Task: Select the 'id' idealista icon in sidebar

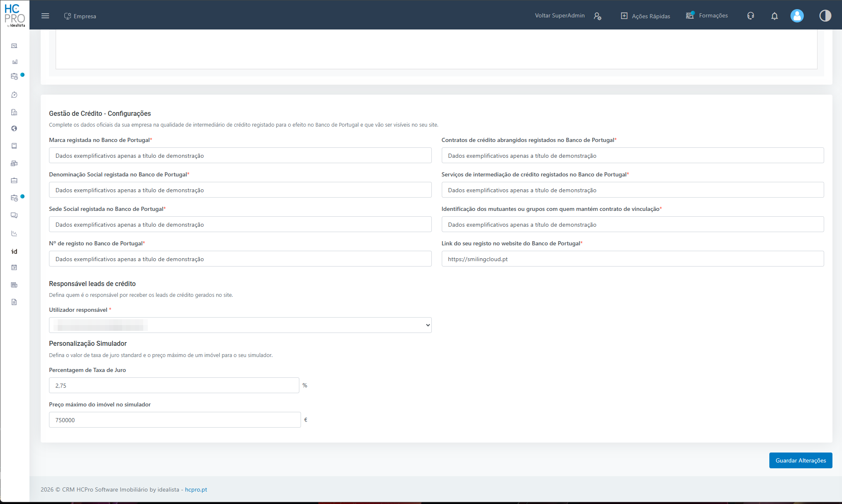Action: coord(14,251)
